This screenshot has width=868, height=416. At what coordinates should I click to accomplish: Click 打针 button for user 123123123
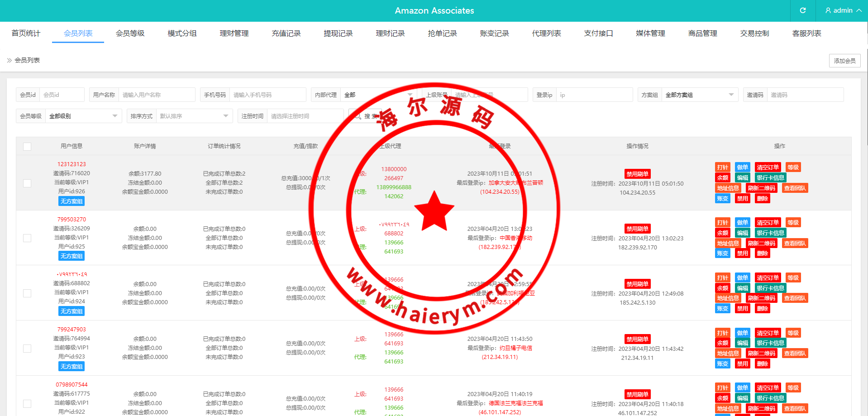722,167
